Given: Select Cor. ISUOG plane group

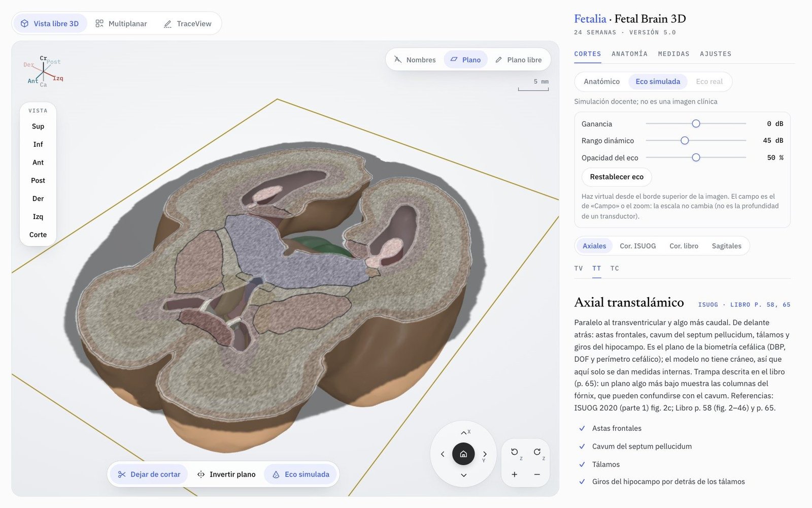Looking at the screenshot, I should (637, 246).
